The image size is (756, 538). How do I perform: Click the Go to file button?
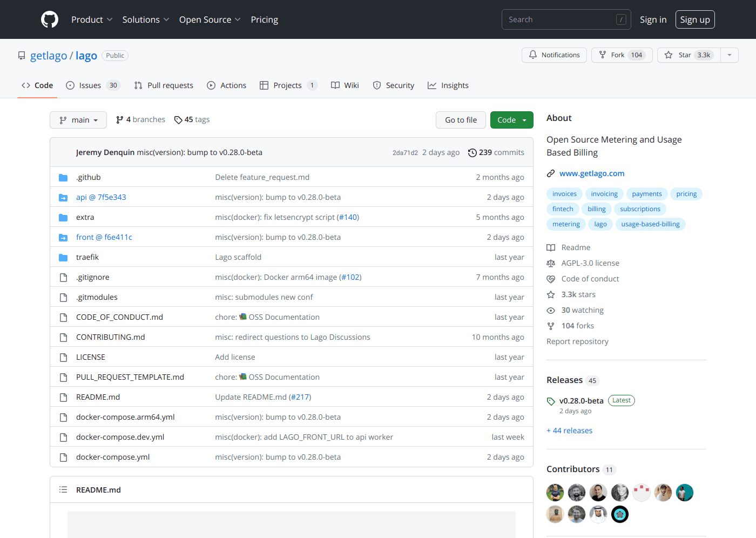[x=461, y=120]
